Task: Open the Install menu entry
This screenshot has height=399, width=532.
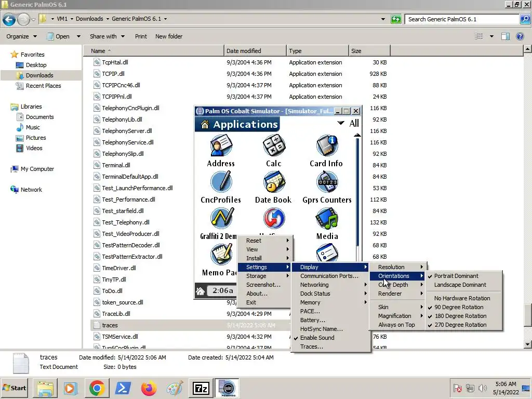Action: (264, 258)
